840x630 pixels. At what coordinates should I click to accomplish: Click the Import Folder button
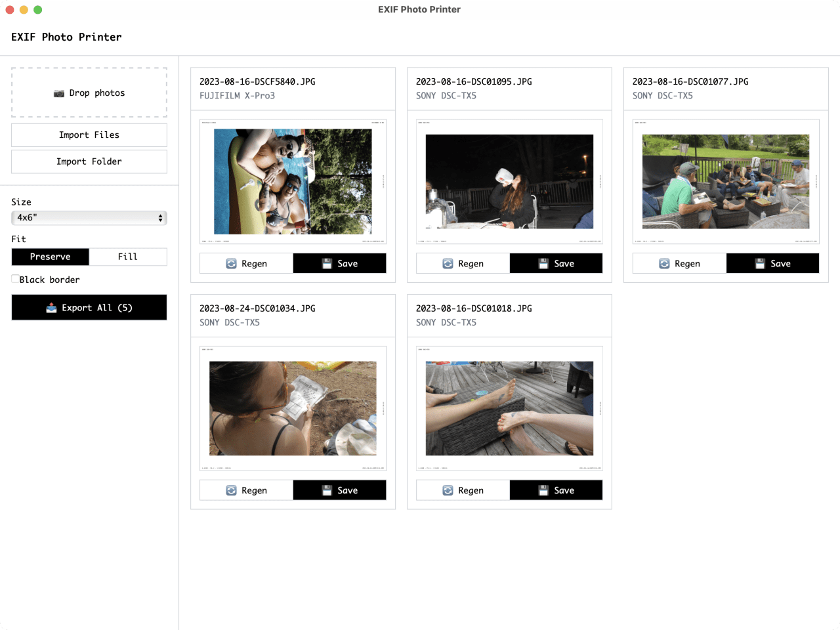pos(89,161)
